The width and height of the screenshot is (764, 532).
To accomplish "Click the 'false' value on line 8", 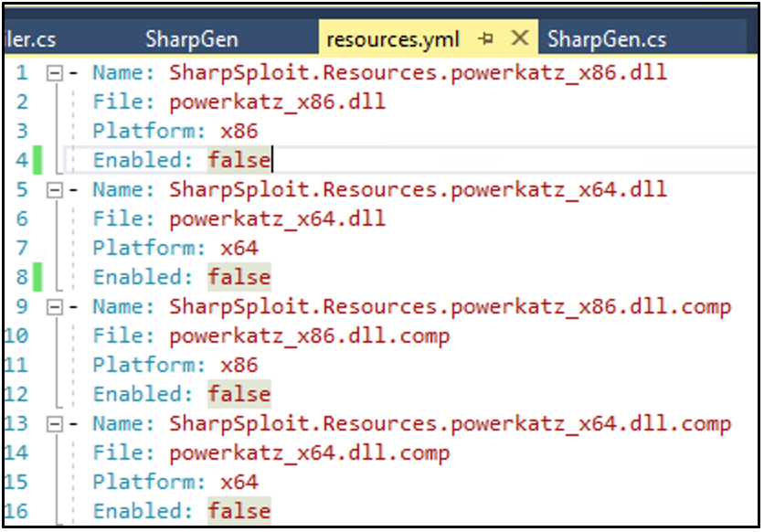I will pos(239,277).
